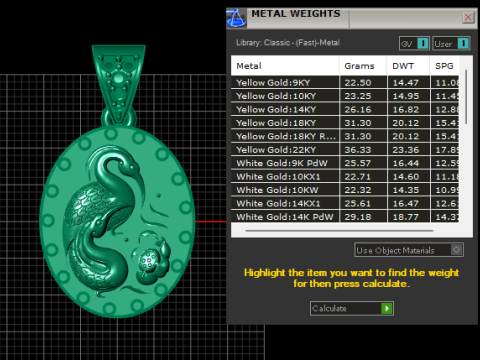Screen dimensions: 480x360
Task: Click the Metal Weights cone icon
Action: [x=236, y=18]
